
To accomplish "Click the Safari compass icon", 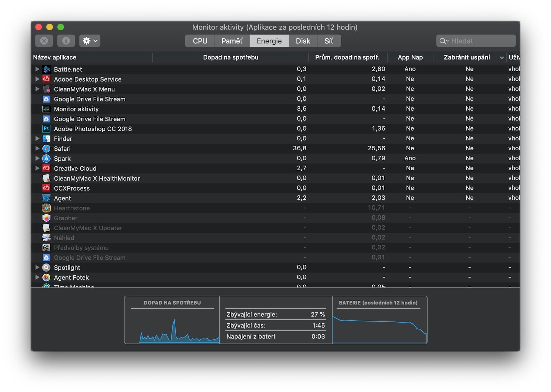I will tap(46, 149).
